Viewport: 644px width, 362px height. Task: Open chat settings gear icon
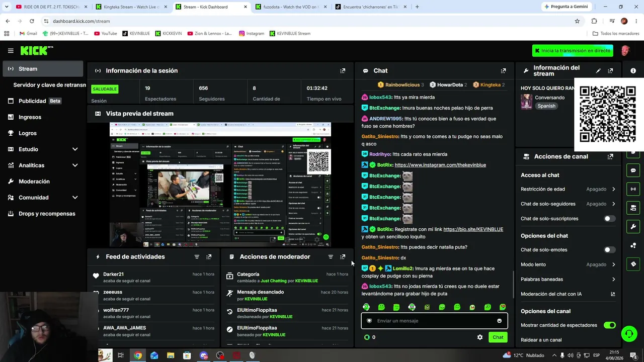pos(480,337)
